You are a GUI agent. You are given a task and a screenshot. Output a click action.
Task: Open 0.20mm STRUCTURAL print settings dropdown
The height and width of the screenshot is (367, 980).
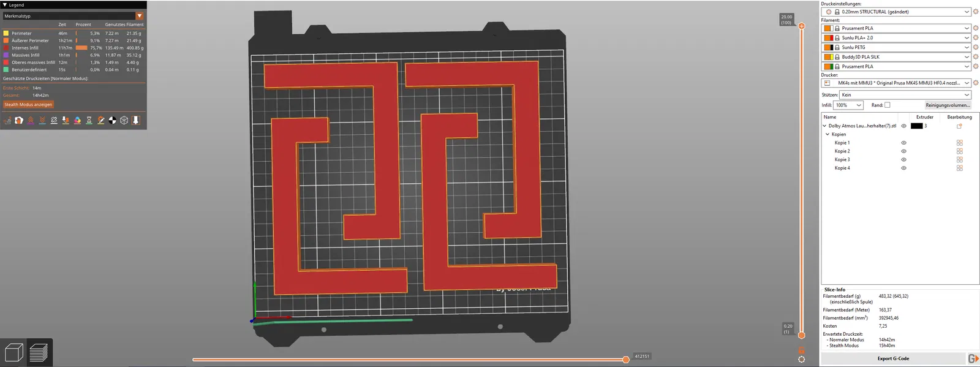897,12
